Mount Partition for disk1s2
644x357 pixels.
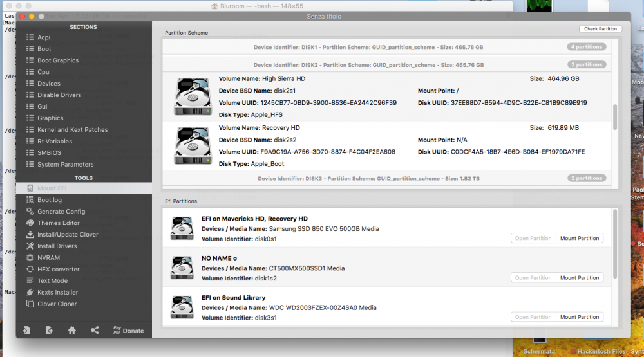click(580, 277)
